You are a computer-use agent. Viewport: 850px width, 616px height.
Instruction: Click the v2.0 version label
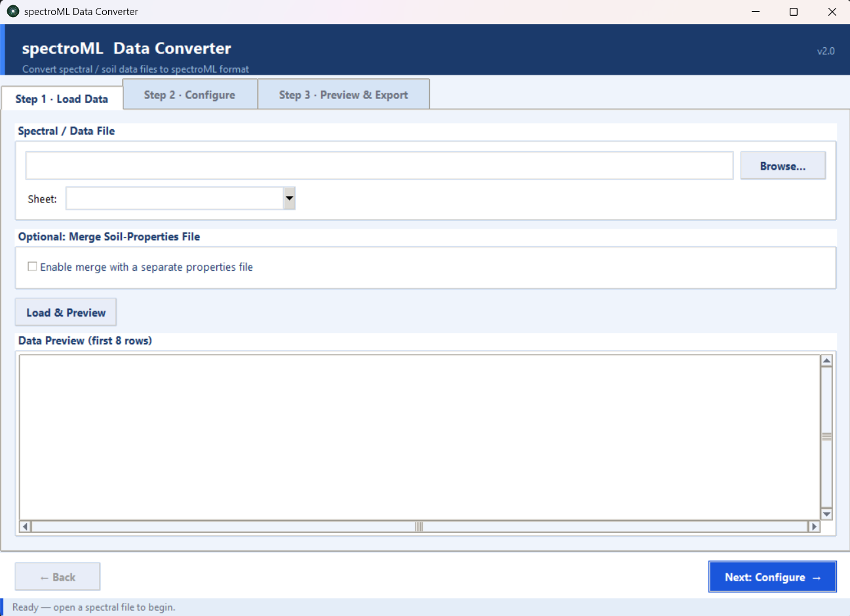pos(826,51)
